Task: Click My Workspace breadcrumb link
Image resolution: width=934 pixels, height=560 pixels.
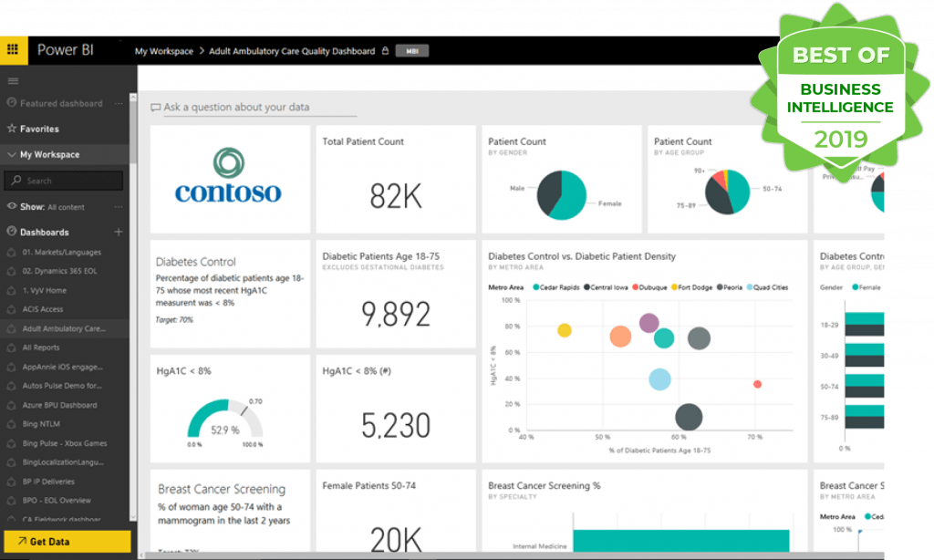Action: pos(164,51)
